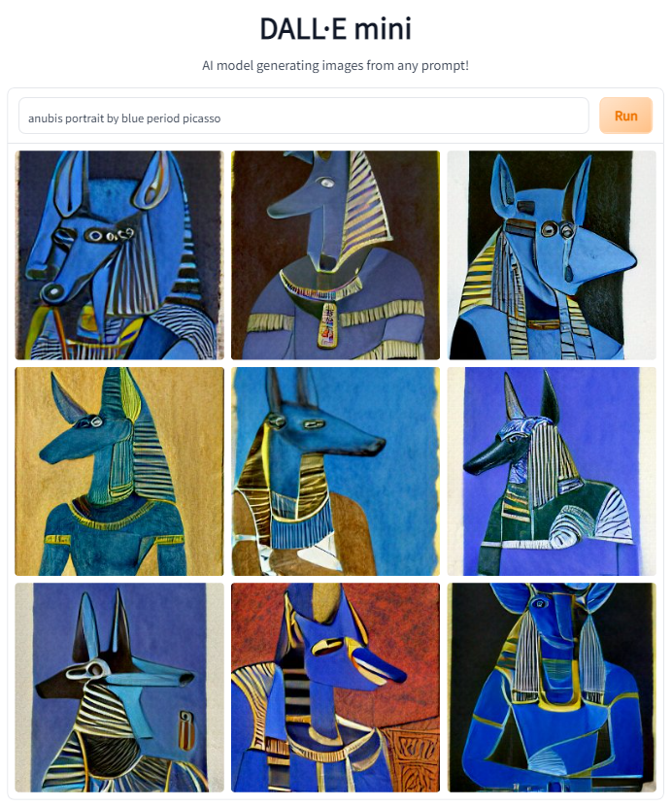
Task: Select bottom-right Anubis image on black background
Action: pyautogui.click(x=552, y=688)
